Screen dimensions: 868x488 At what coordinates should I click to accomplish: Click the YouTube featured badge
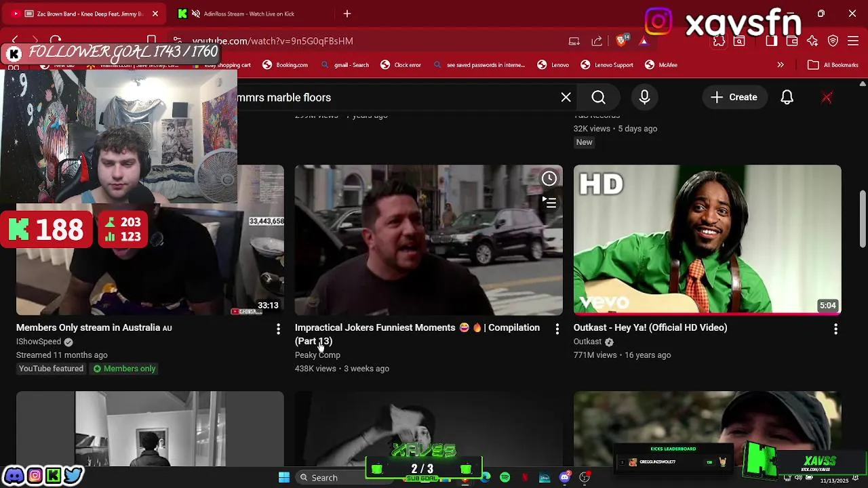[x=51, y=369]
